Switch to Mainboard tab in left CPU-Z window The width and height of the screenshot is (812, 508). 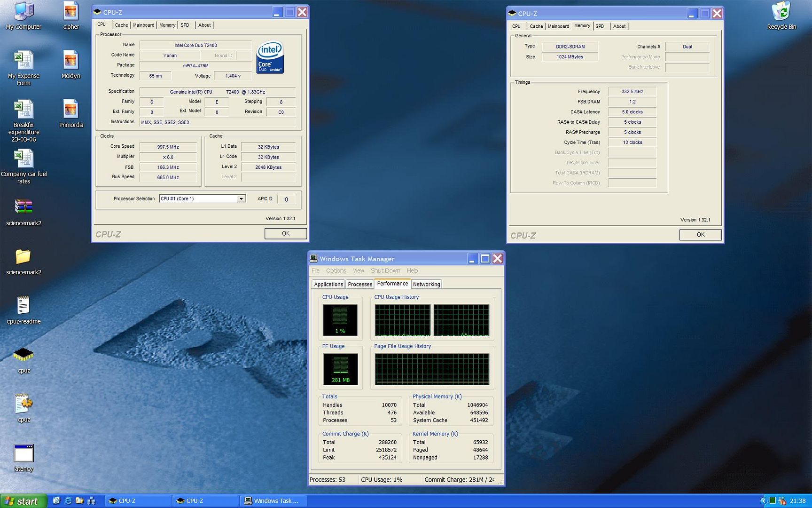[x=143, y=25]
